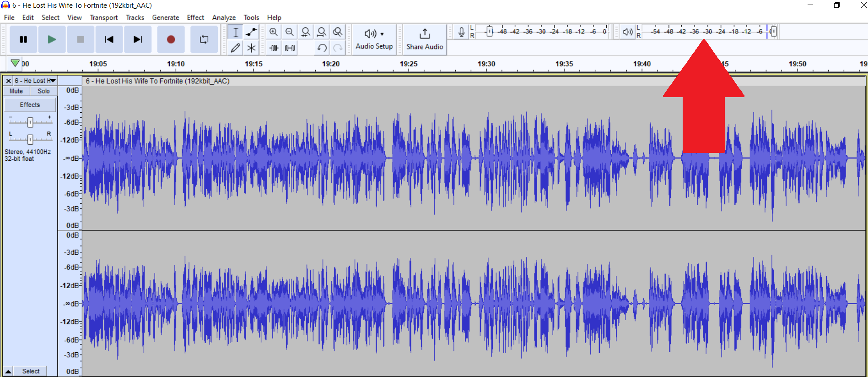Viewport: 868px width, 377px height.
Task: Close the track with the X button
Action: [x=8, y=81]
